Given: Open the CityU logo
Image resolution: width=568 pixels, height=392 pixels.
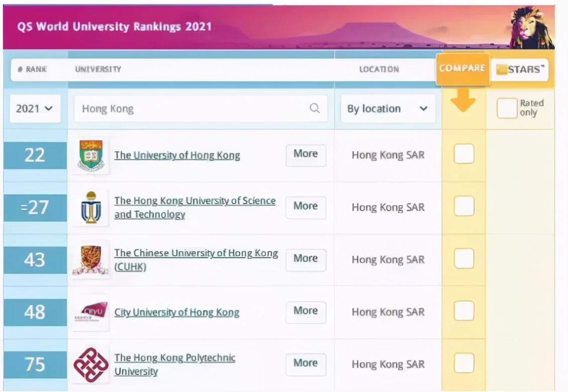Looking at the screenshot, I should pos(91,312).
